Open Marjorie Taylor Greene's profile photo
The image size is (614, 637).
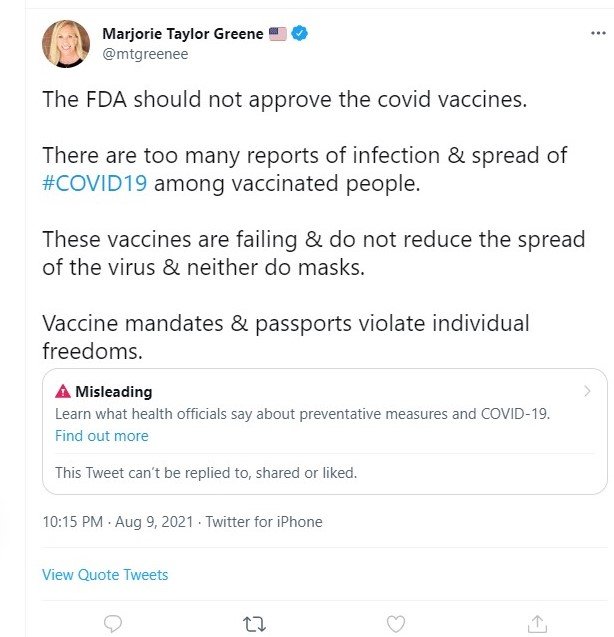66,44
